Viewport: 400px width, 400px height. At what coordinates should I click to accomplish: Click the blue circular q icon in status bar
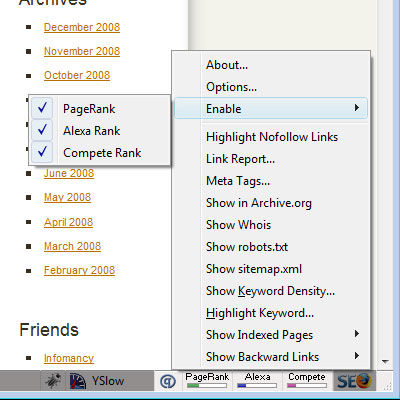click(168, 381)
